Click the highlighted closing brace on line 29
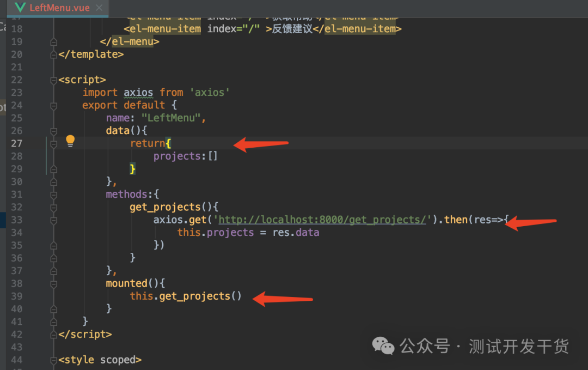 [132, 169]
